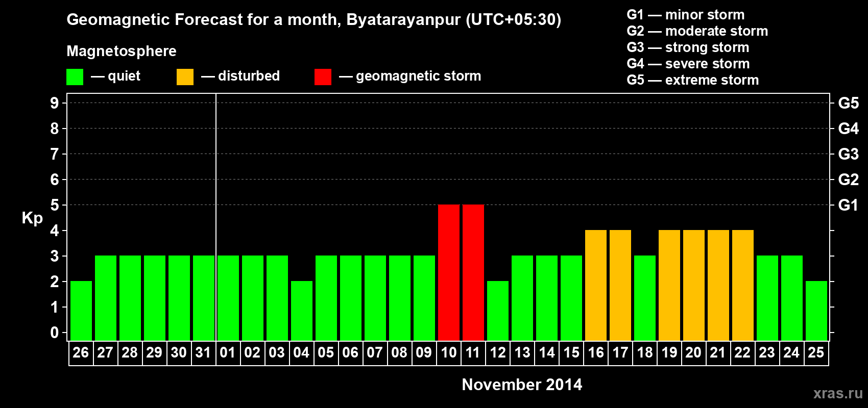This screenshot has width=868, height=408.
Task: Click date cell 26 on the axis
Action: 81,353
